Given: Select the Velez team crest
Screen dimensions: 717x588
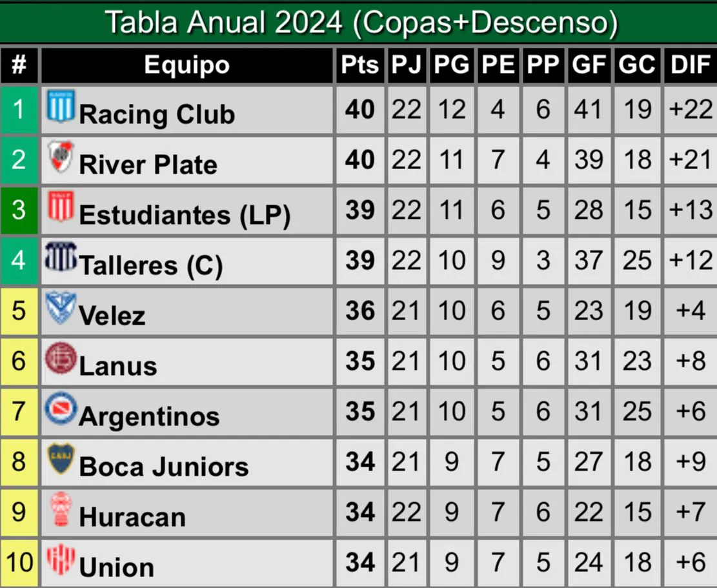Looking at the screenshot, I should 61,308.
